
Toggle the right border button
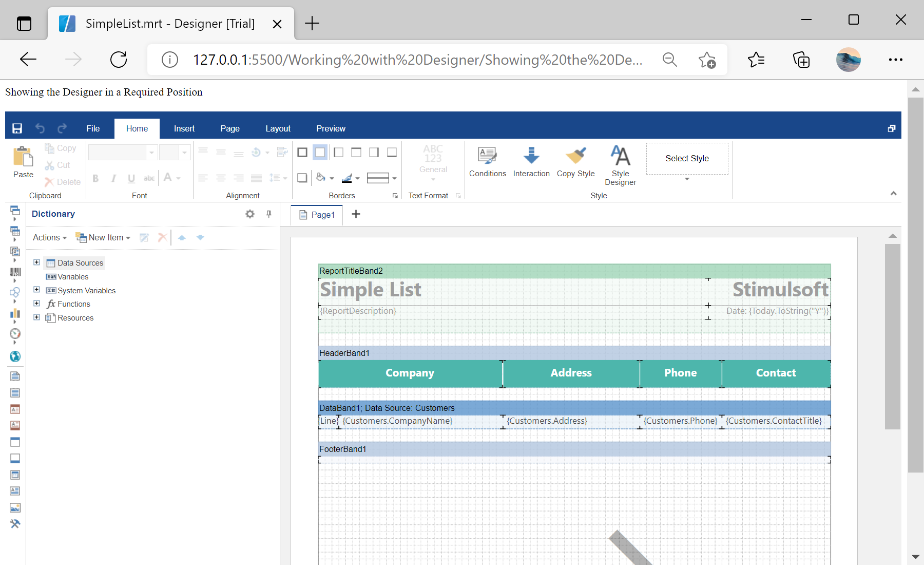tap(374, 152)
